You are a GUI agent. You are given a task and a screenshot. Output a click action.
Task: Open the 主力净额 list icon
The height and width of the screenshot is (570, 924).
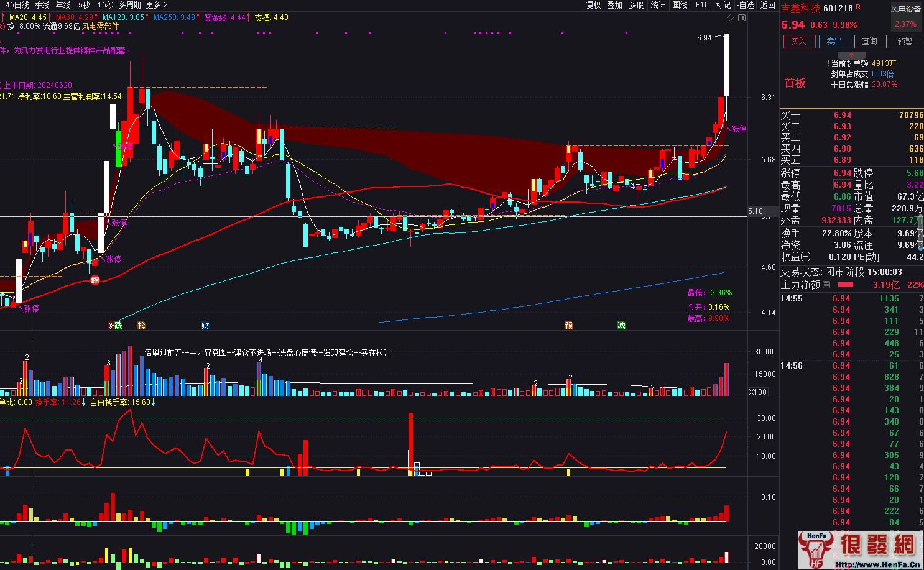pos(826,285)
